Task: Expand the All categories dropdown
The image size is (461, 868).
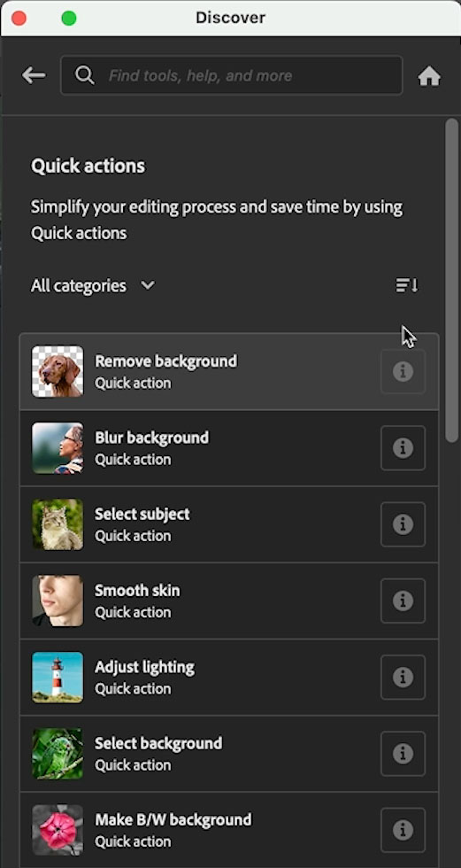Action: tap(93, 285)
